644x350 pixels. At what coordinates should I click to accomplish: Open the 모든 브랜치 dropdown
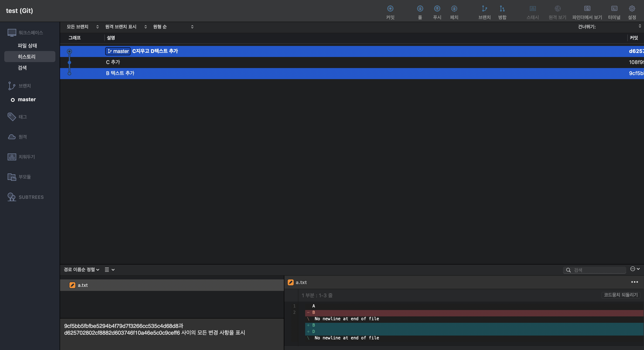82,27
